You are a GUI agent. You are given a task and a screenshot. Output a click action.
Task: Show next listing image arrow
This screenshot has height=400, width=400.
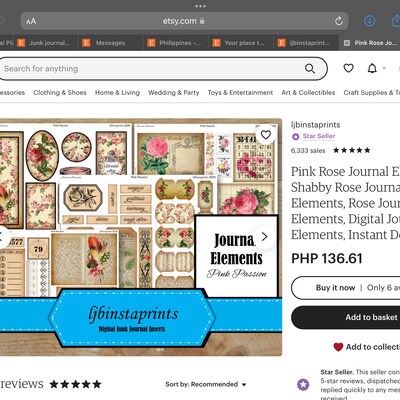264,237
